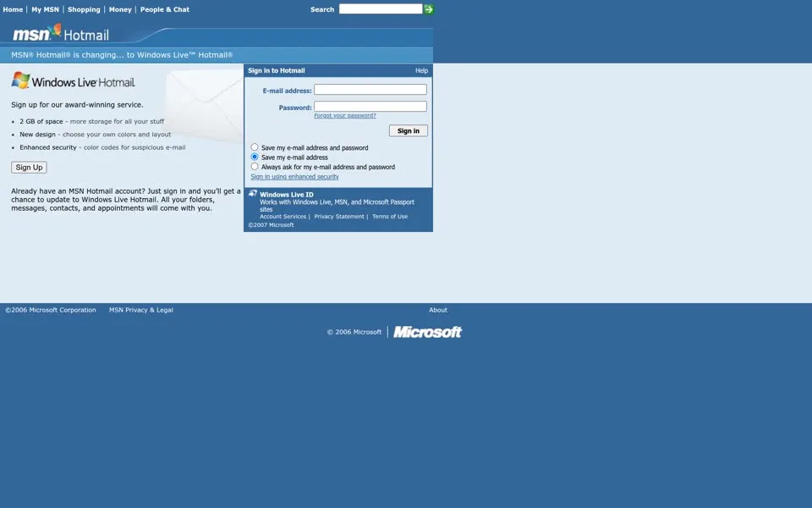Click '2 GB of space' bullet text

pyautogui.click(x=41, y=121)
